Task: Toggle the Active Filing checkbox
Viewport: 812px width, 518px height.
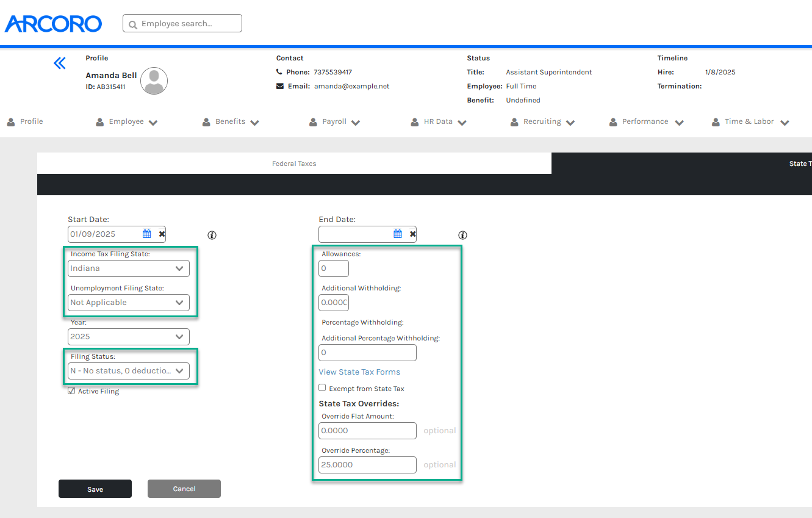Action: [71, 390]
